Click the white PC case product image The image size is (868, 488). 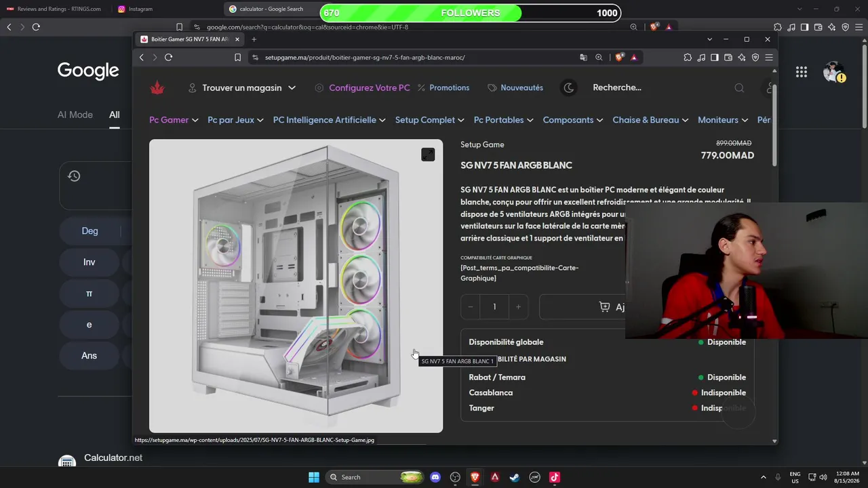[296, 286]
